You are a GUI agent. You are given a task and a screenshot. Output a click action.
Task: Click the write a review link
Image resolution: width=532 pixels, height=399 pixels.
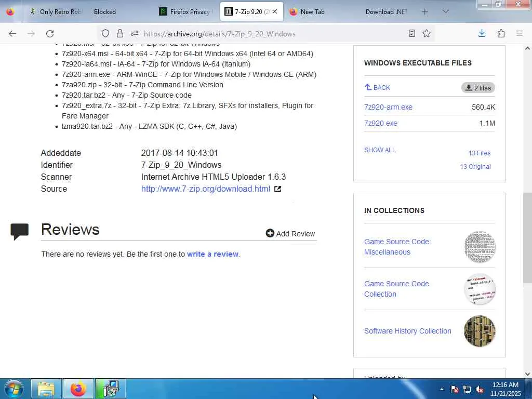tap(212, 254)
